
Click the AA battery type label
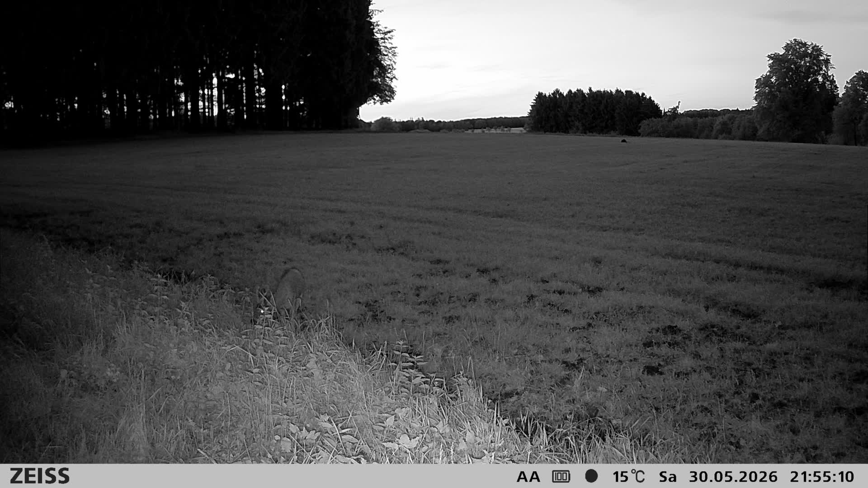(x=528, y=477)
